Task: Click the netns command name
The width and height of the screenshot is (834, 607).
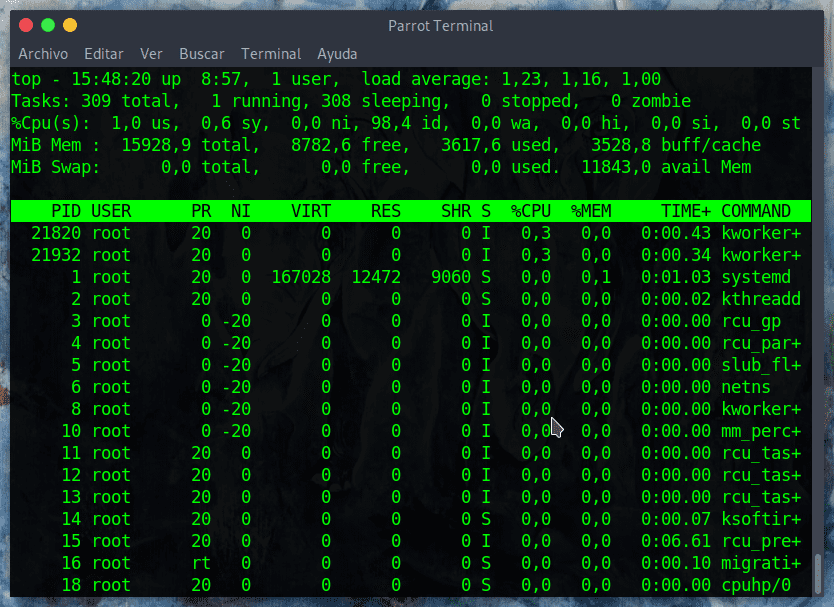Action: (746, 387)
